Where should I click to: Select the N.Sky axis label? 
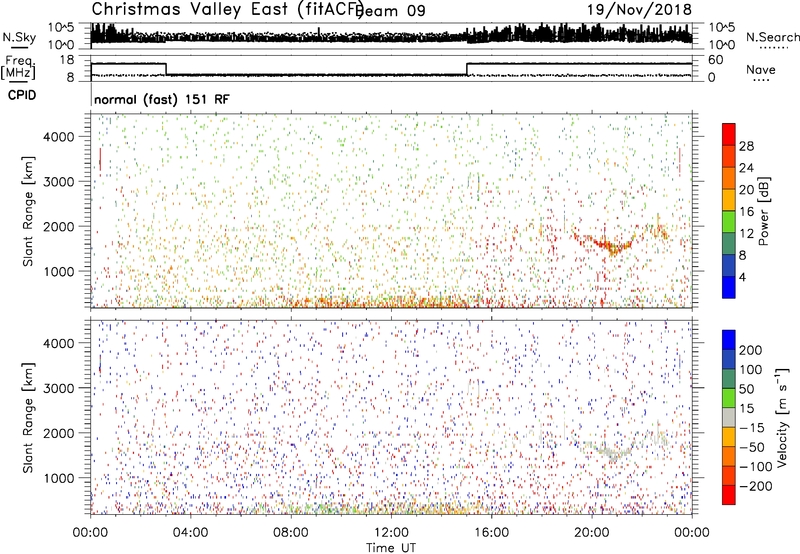[x=19, y=37]
